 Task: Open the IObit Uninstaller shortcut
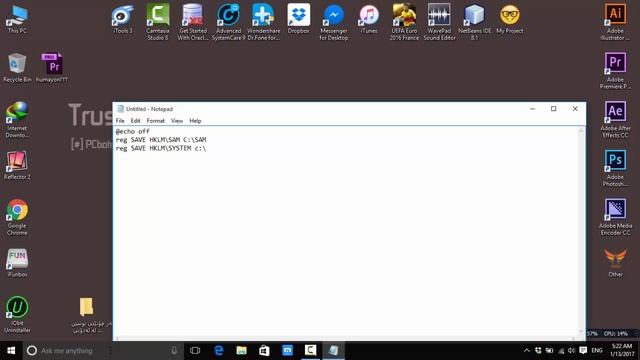tap(17, 314)
